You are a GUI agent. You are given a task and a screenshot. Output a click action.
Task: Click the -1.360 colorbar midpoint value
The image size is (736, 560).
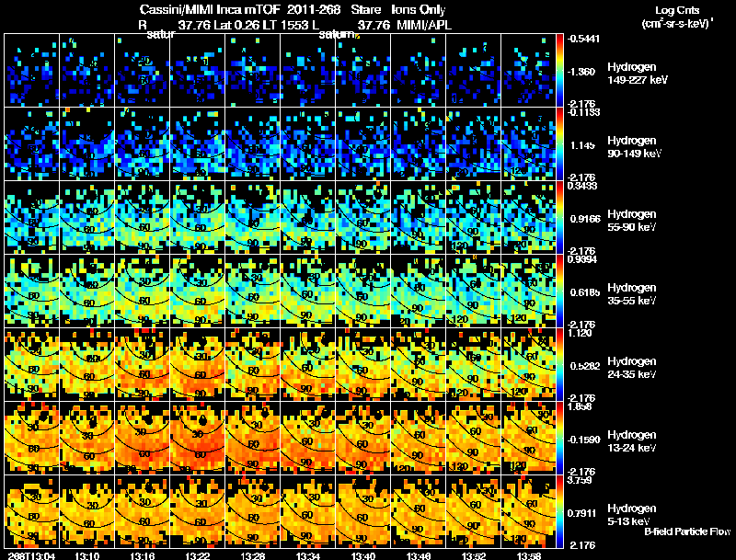coord(581,72)
